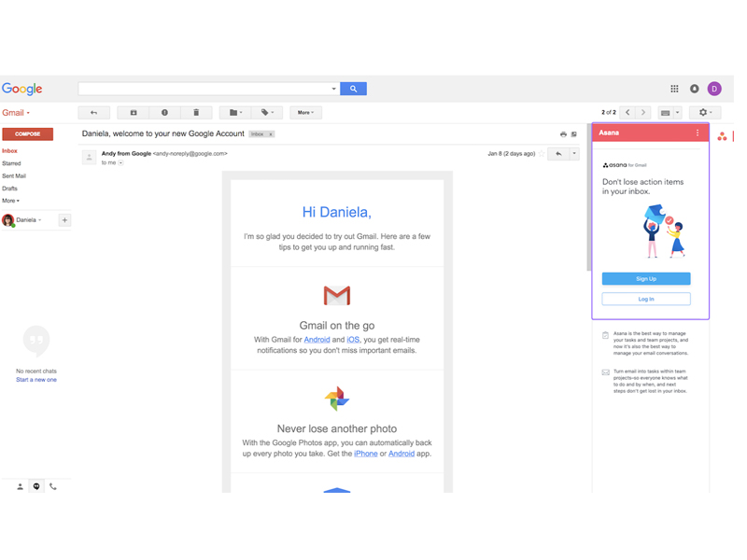747x560 pixels.
Task: Go to the newer email arrow
Action: coord(627,112)
